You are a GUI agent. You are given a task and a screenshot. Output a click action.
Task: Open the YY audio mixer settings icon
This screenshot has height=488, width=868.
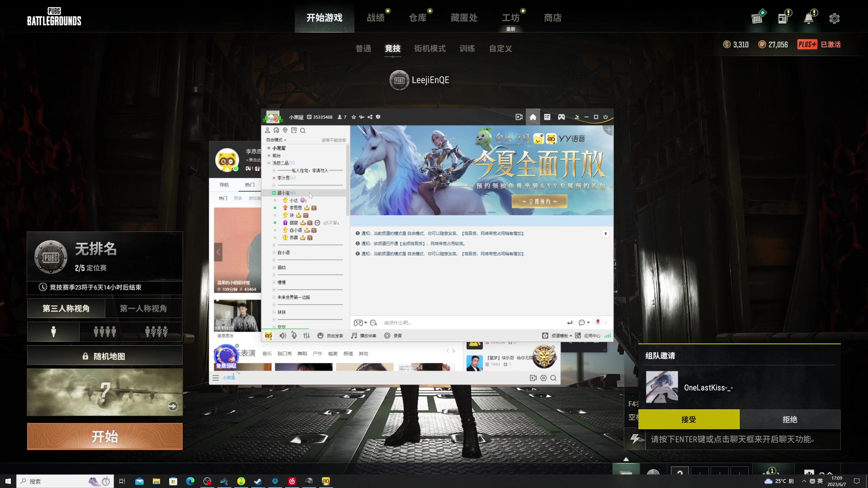tap(307, 336)
